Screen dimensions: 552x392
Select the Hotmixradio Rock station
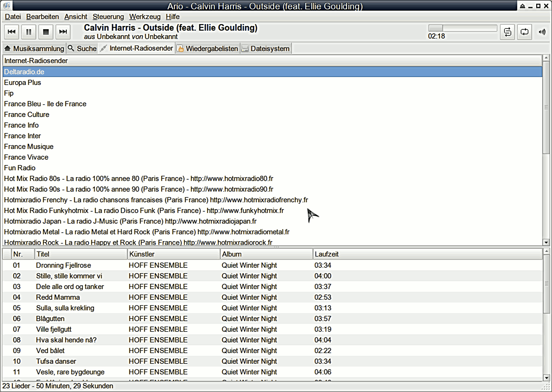coord(272,242)
